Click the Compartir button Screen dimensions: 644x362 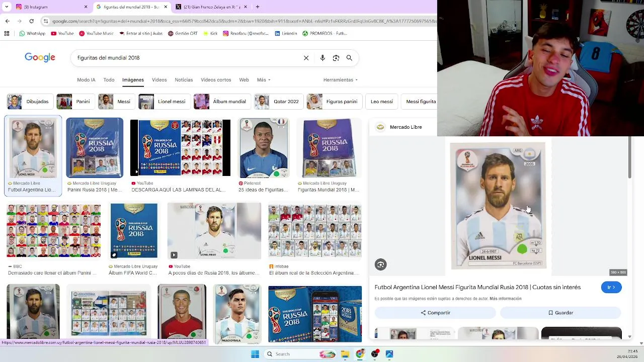coord(435,313)
